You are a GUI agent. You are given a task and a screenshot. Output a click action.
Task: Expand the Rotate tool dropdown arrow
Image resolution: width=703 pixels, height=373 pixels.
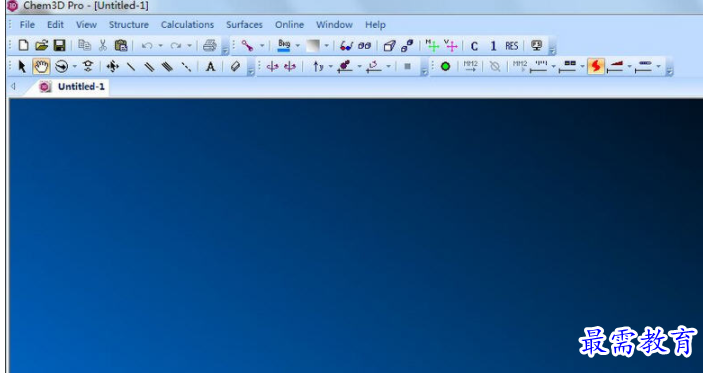point(74,66)
